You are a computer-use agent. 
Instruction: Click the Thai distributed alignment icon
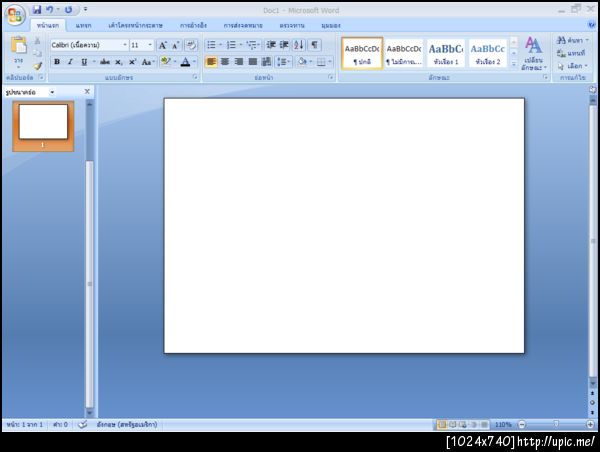(266, 62)
